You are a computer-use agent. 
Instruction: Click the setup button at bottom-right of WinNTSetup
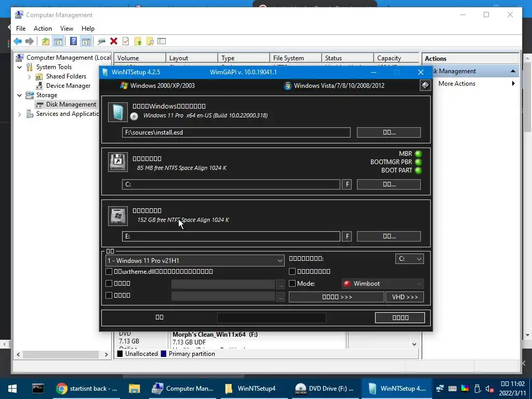(x=400, y=317)
